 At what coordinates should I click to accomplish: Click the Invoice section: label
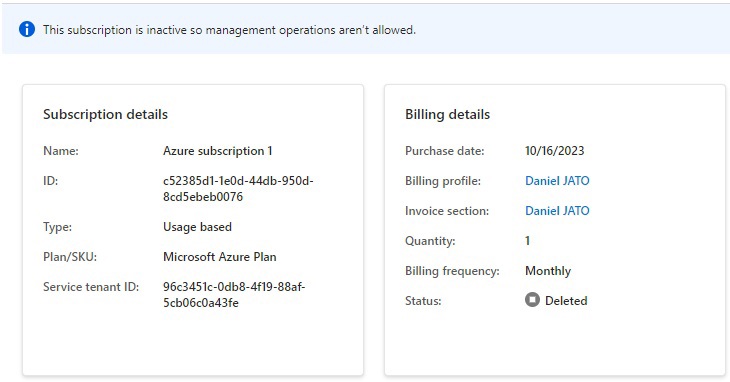(x=447, y=211)
